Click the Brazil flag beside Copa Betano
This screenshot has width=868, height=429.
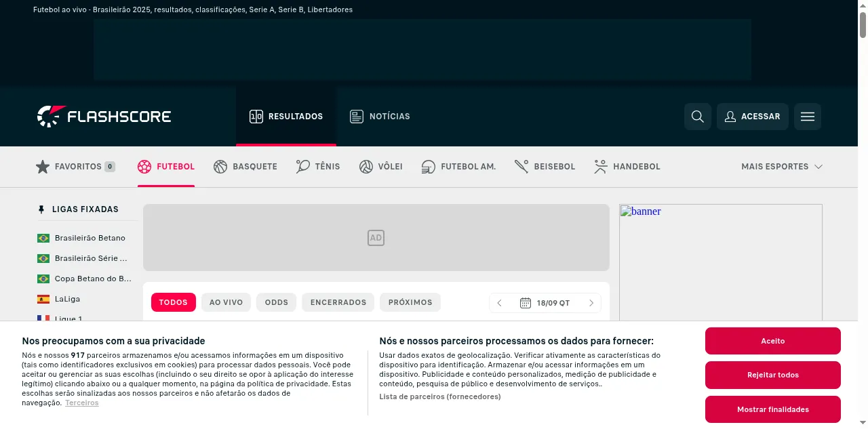click(43, 279)
